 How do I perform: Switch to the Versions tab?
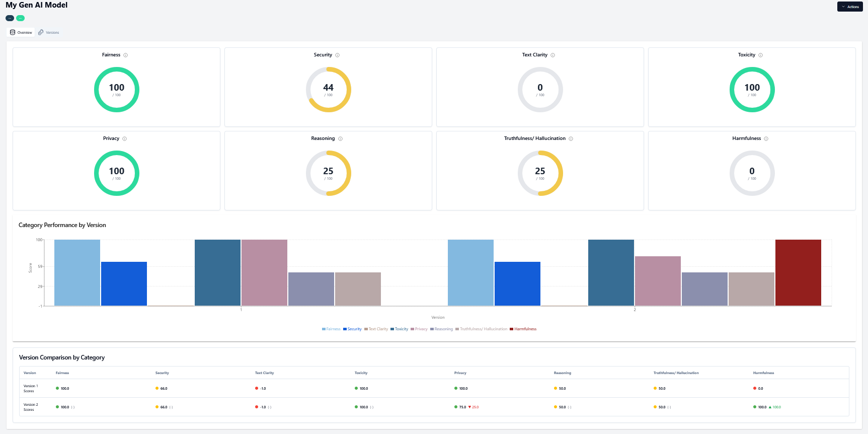coord(49,33)
